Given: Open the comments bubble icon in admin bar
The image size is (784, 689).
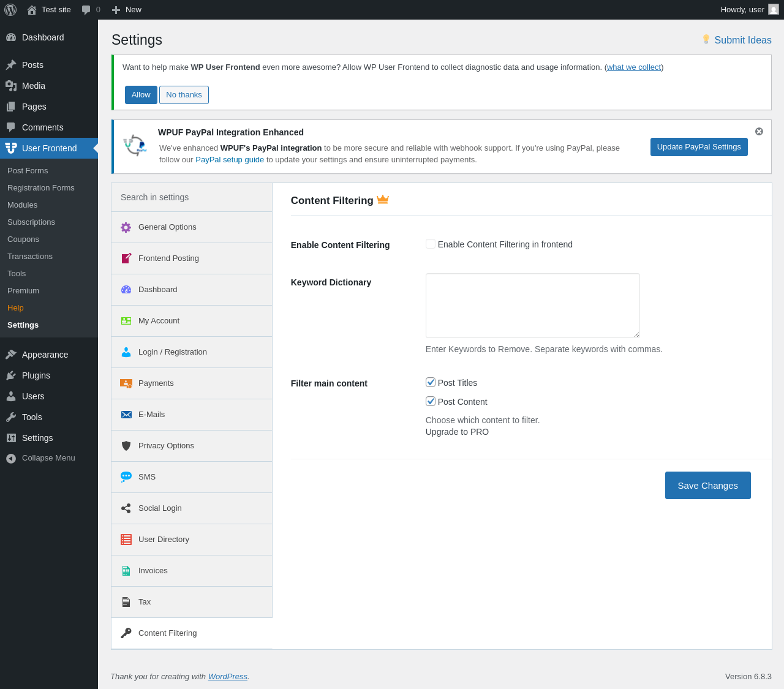Looking at the screenshot, I should coord(86,10).
